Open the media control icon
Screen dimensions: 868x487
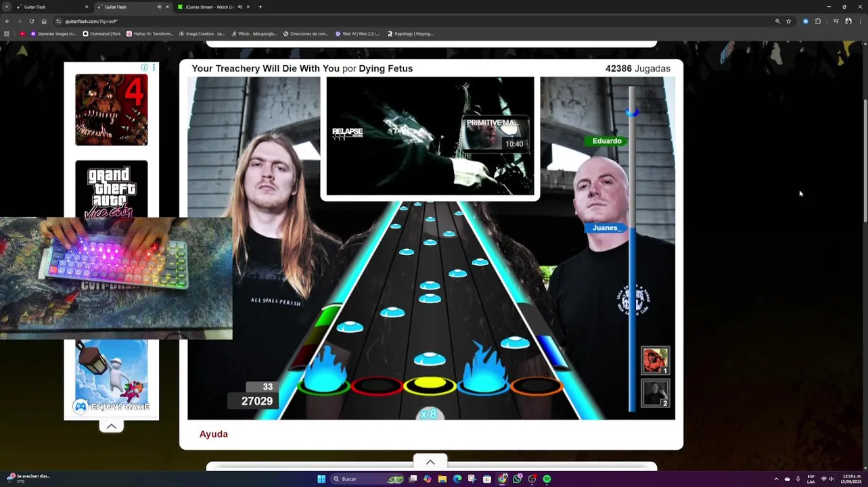pyautogui.click(x=836, y=21)
